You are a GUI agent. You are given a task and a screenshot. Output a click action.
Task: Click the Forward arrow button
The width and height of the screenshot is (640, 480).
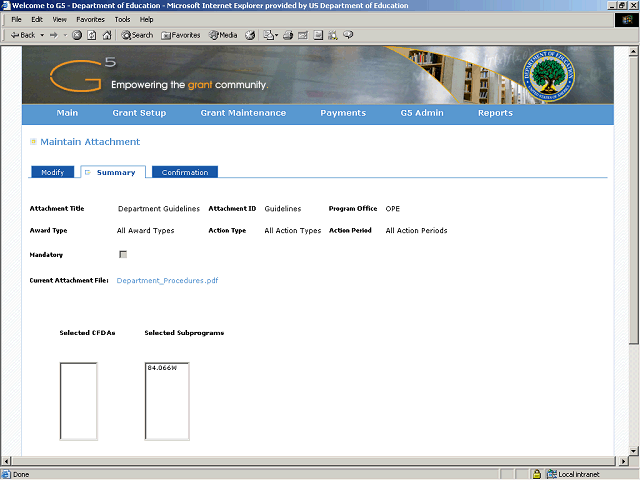pyautogui.click(x=54, y=35)
